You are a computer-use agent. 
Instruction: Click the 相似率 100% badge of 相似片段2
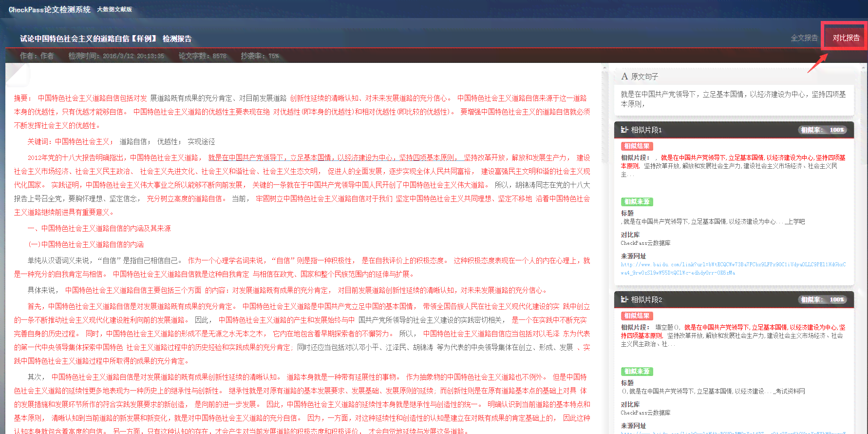[823, 299]
